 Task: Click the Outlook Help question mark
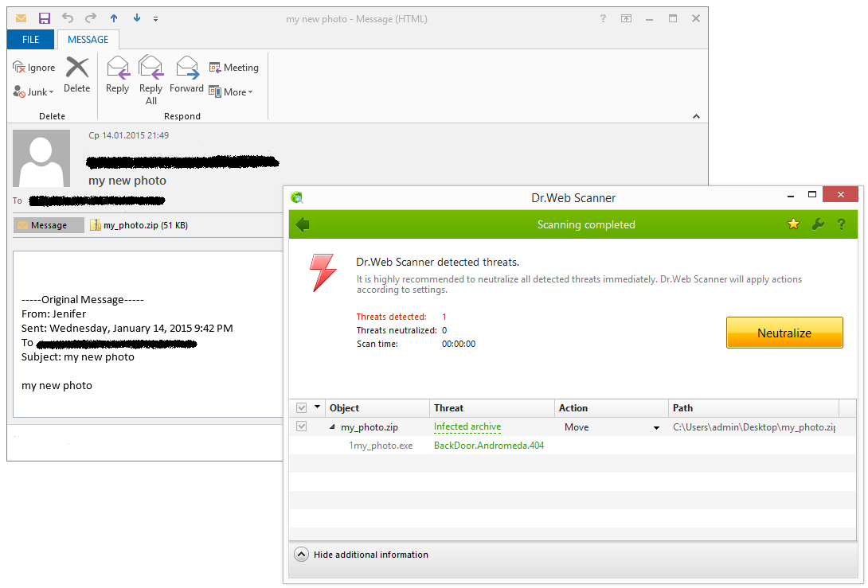point(603,18)
